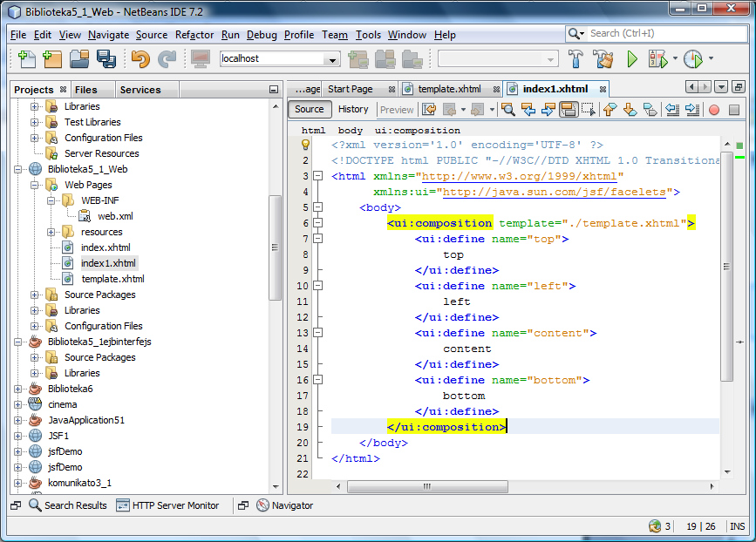This screenshot has width=756, height=542.
Task: Toggle Highlight Search in editor toolbar
Action: [x=569, y=110]
